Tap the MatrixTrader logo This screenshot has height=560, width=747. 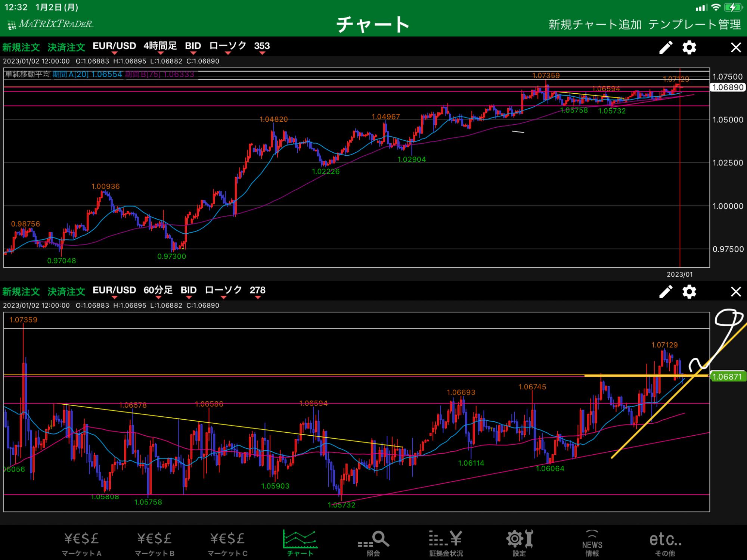[x=50, y=24]
